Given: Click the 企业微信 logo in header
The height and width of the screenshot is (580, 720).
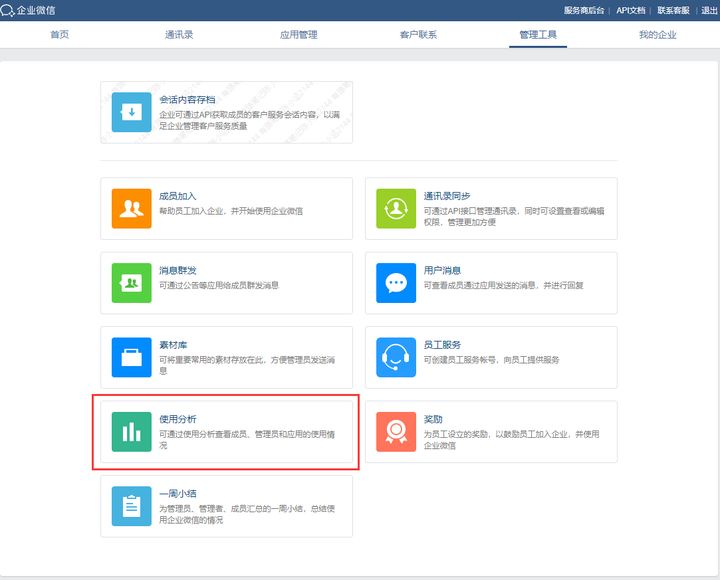Looking at the screenshot, I should pyautogui.click(x=30, y=10).
